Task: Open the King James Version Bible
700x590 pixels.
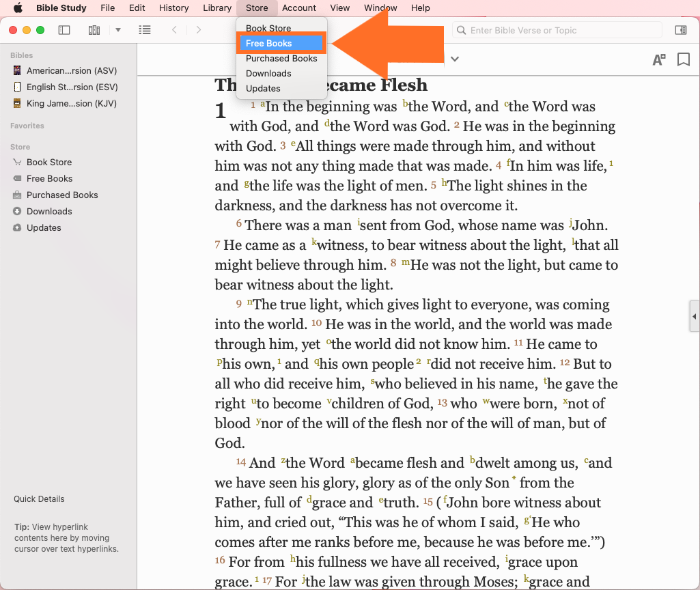Action: click(x=71, y=103)
